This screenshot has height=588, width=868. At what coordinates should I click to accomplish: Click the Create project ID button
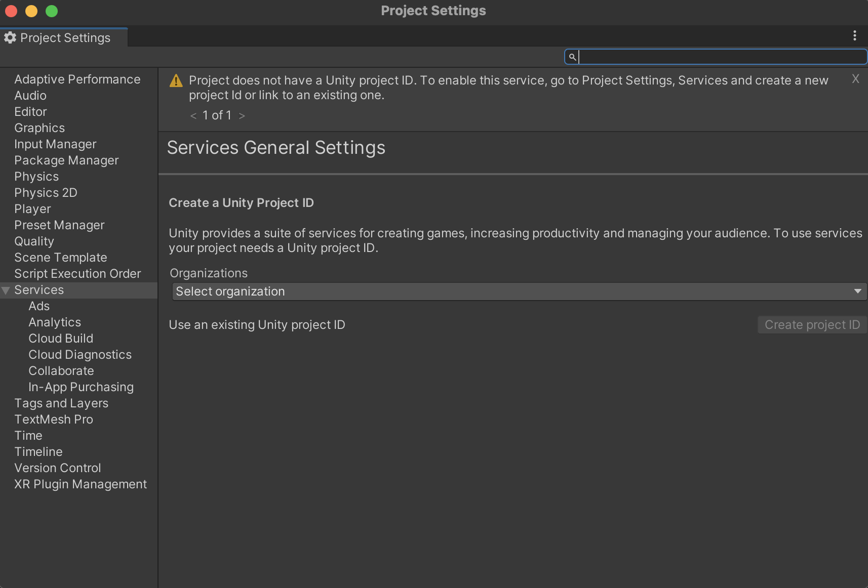(812, 325)
